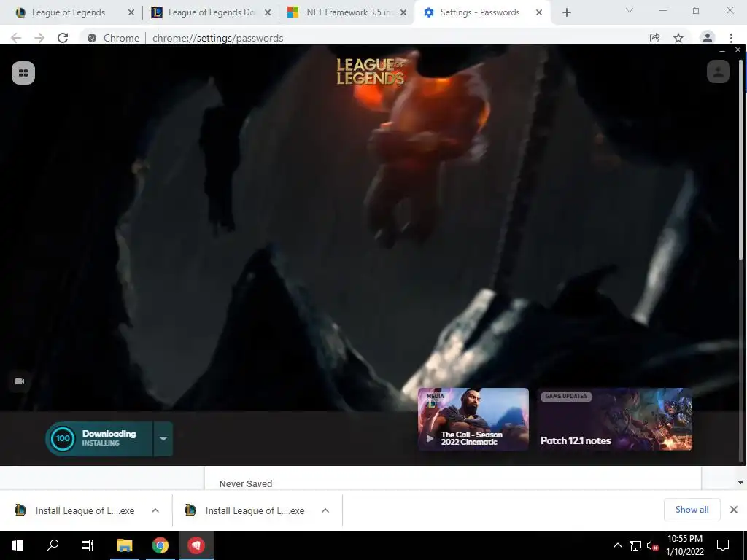Go forward in Chrome
Screen dimensions: 747x560
click(x=39, y=38)
